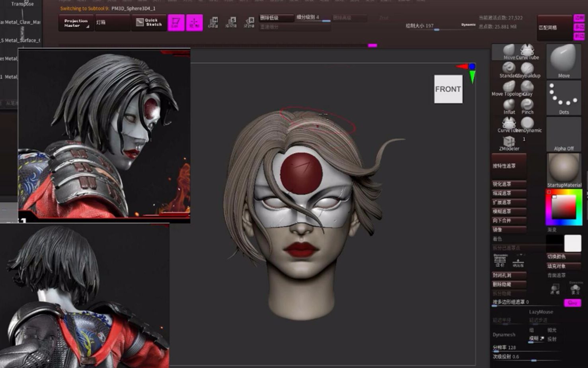The height and width of the screenshot is (368, 588).
Task: Open the ZModeler brush
Action: 509,140
